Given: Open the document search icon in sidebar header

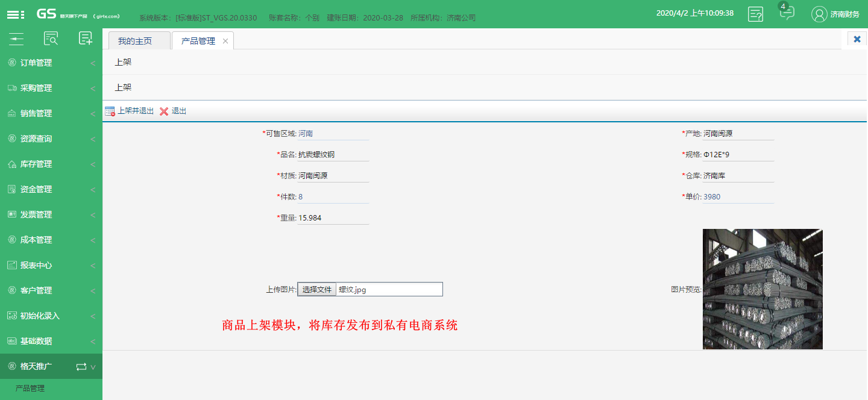Looking at the screenshot, I should click(x=51, y=39).
